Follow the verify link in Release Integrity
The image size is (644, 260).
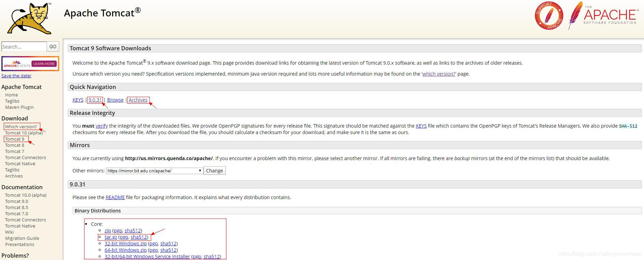tap(102, 126)
